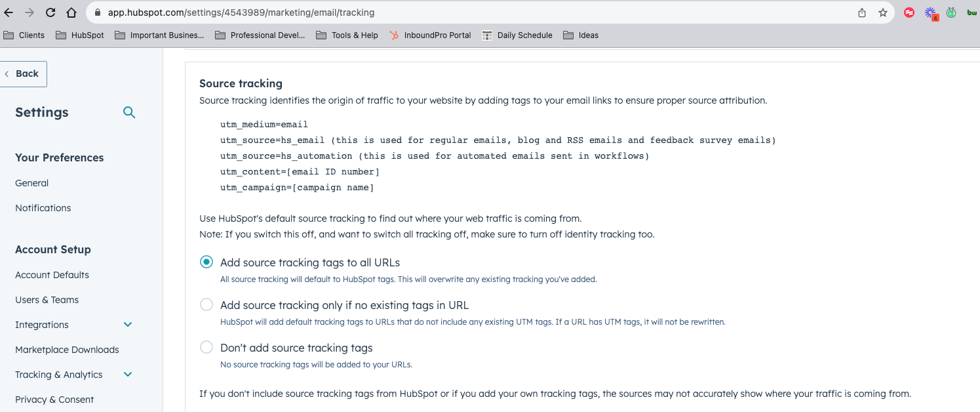Screen dimensions: 980x412
Task: Open the Ideas bookmarks folder
Action: [581, 35]
